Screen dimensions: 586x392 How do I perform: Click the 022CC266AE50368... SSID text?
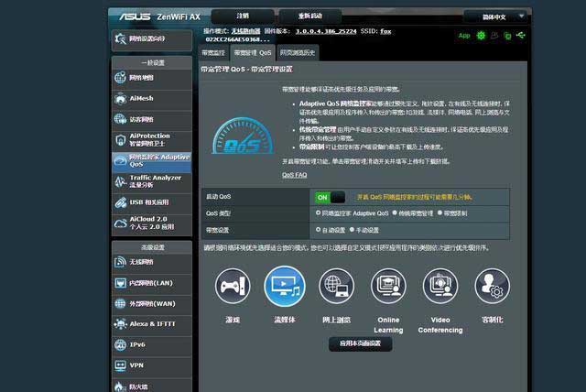(x=237, y=39)
